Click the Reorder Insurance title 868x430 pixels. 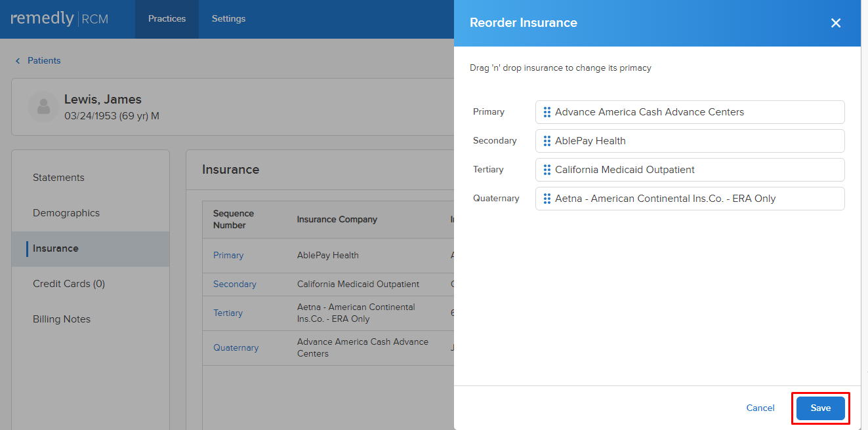pyautogui.click(x=524, y=23)
